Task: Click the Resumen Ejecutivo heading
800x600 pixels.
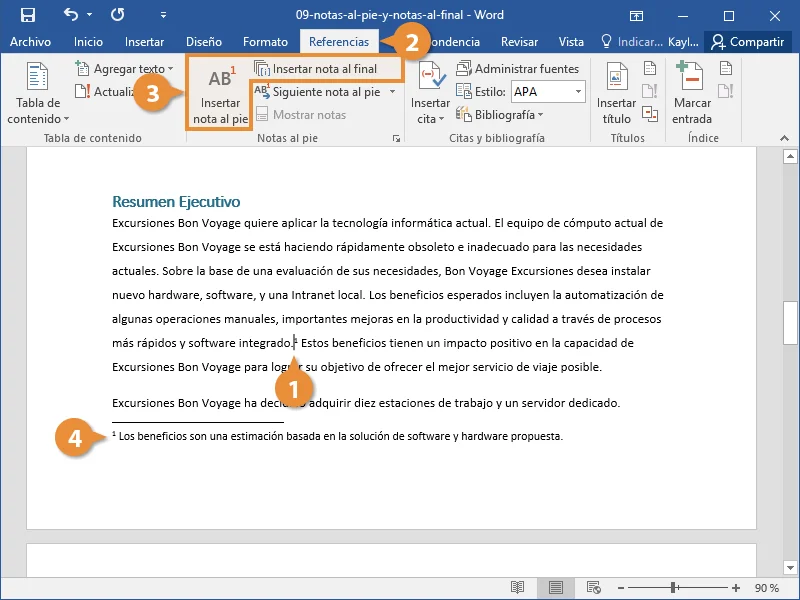Action: 176,202
